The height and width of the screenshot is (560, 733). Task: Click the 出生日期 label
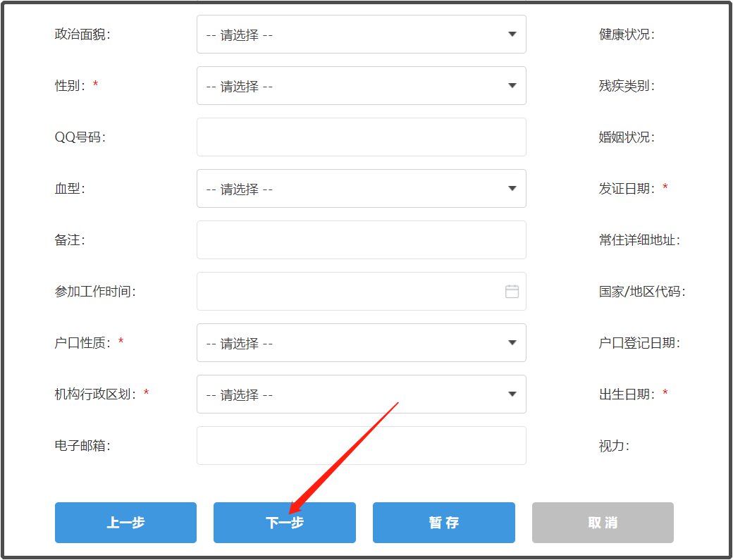click(627, 394)
